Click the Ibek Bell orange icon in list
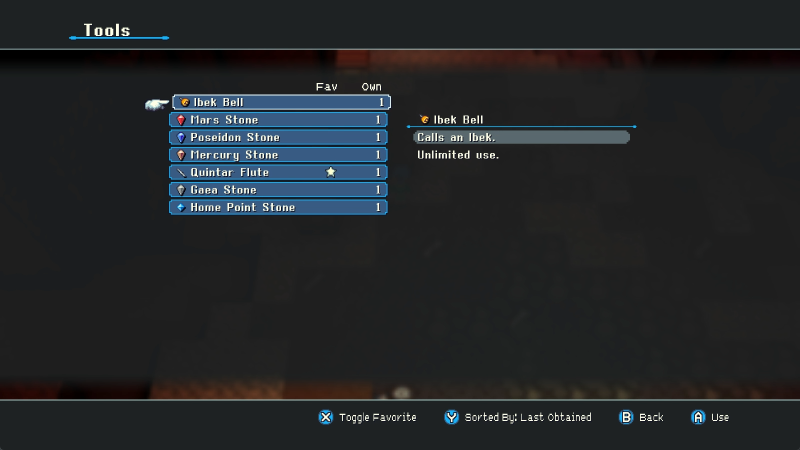 click(185, 103)
